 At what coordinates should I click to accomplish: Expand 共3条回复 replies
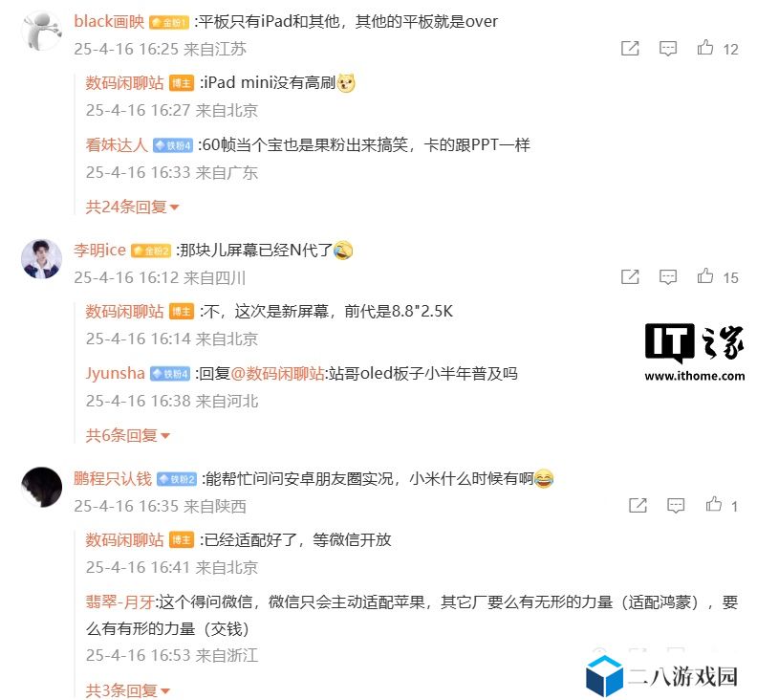pyautogui.click(x=127, y=690)
